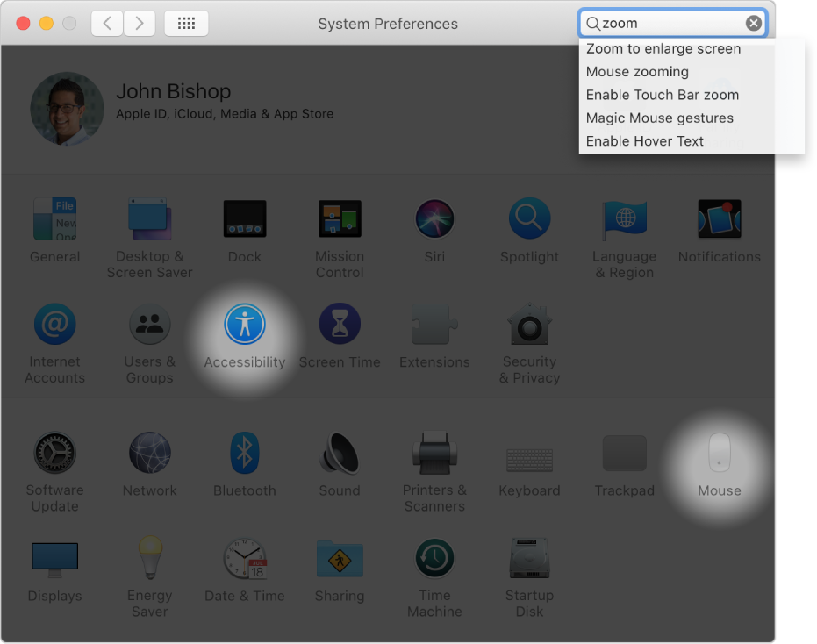817x644 pixels.
Task: Open John Bishop's profile picture
Action: 68,109
